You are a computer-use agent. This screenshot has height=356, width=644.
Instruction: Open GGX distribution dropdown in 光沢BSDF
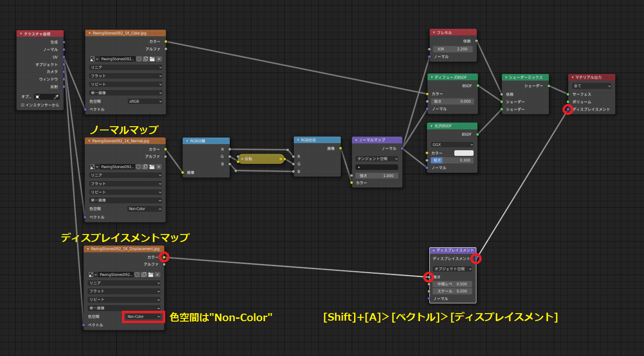[x=452, y=145]
